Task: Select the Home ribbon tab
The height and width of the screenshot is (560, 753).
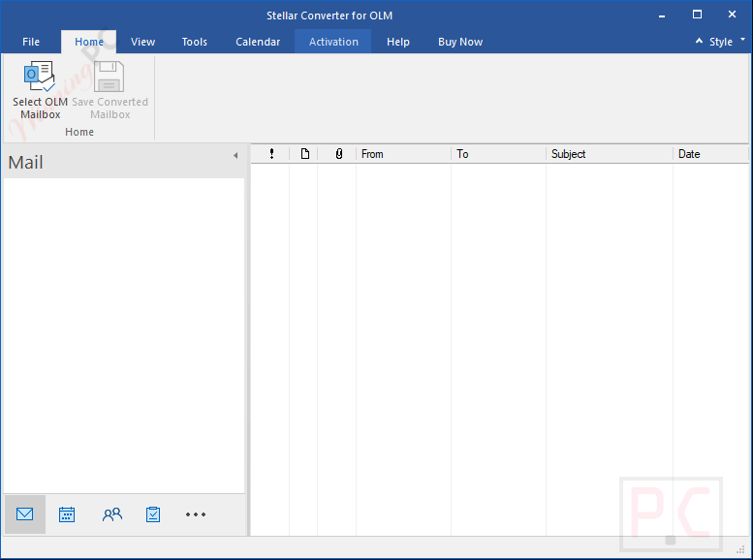Action: point(89,42)
